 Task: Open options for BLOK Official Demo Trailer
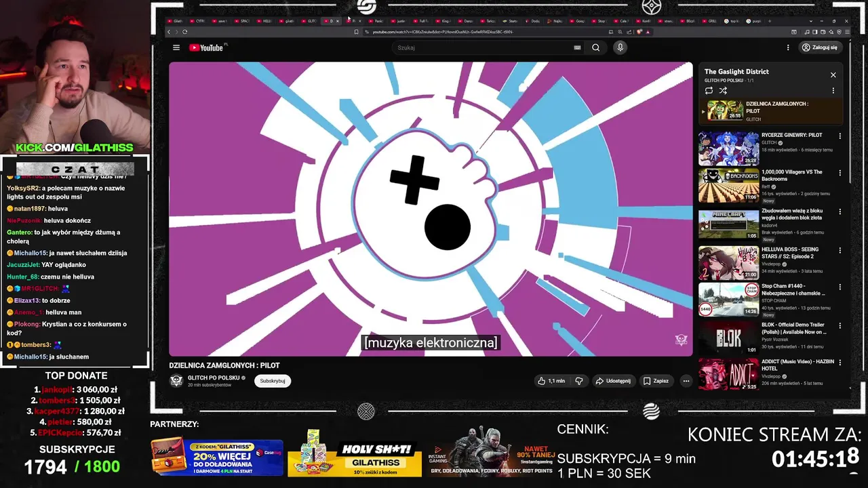[x=840, y=325]
